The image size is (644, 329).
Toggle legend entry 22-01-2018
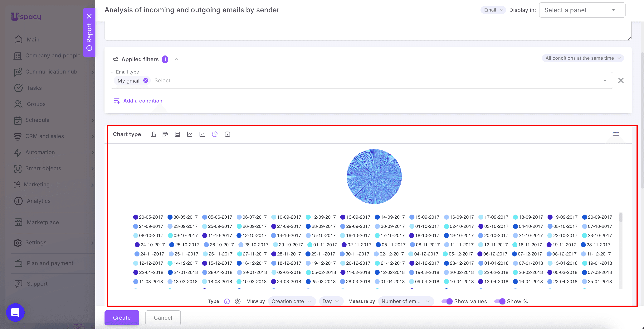click(148, 273)
